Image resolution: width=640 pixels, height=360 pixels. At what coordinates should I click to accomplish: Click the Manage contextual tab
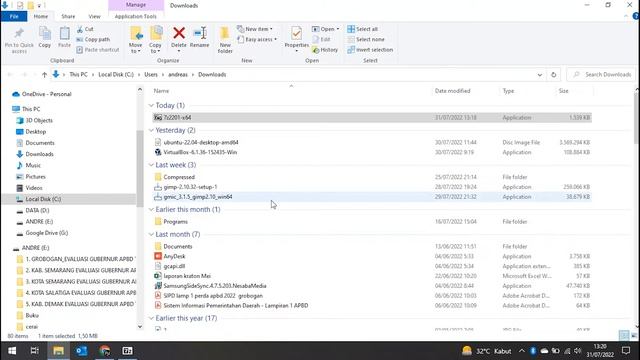pos(136,5)
